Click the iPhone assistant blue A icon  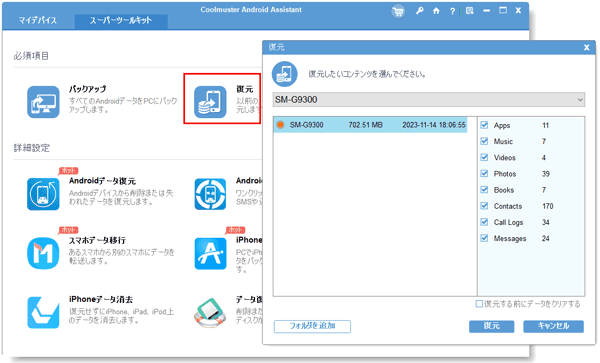[x=210, y=253]
